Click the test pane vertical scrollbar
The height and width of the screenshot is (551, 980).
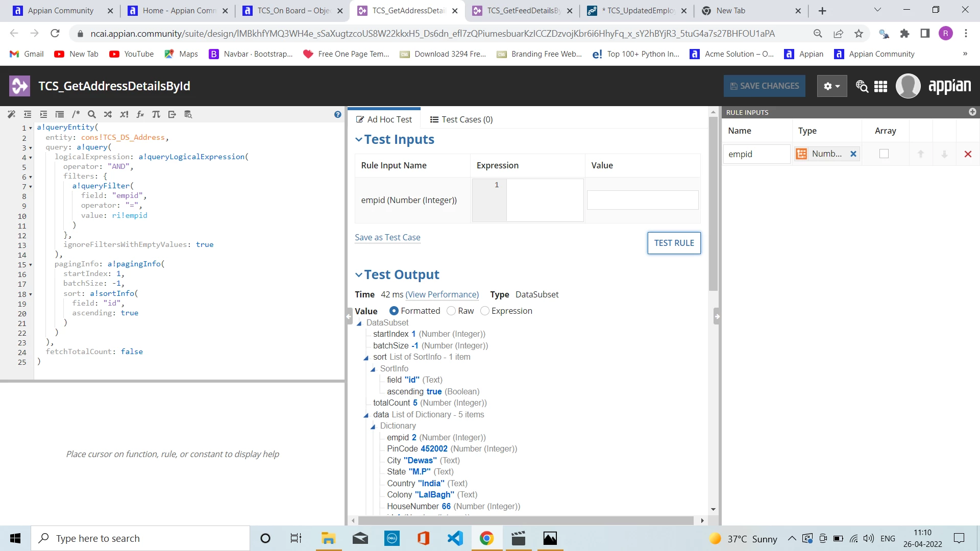(x=713, y=204)
